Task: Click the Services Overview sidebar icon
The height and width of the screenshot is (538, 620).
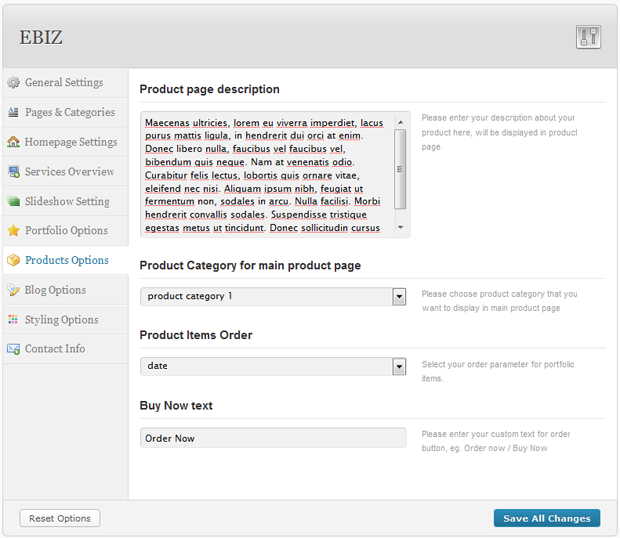Action: 14,172
